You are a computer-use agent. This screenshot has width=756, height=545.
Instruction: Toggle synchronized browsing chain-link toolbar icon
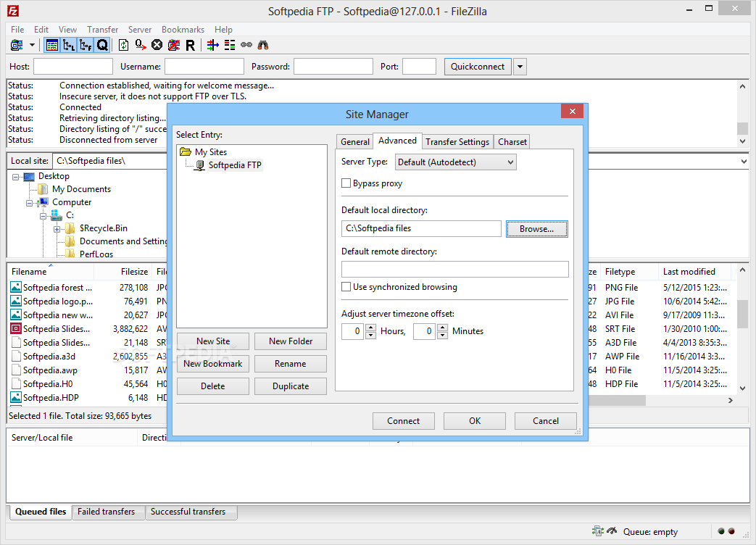245,44
